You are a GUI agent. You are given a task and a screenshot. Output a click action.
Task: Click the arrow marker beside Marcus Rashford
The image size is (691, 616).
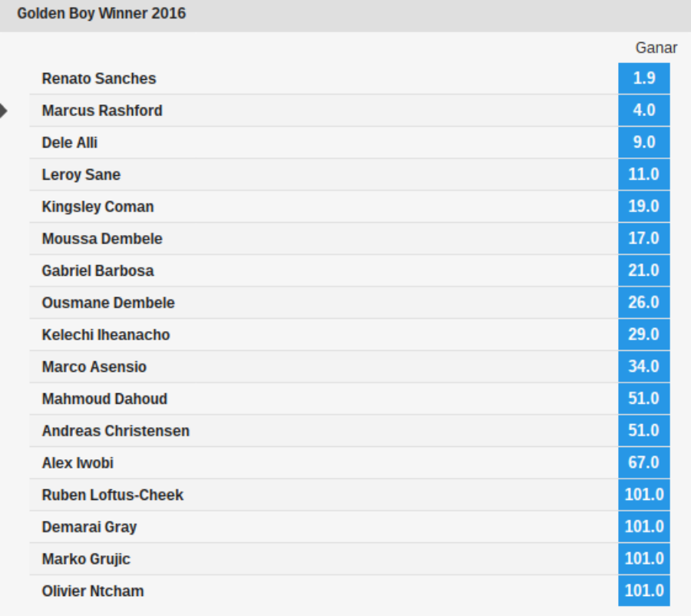(4, 111)
